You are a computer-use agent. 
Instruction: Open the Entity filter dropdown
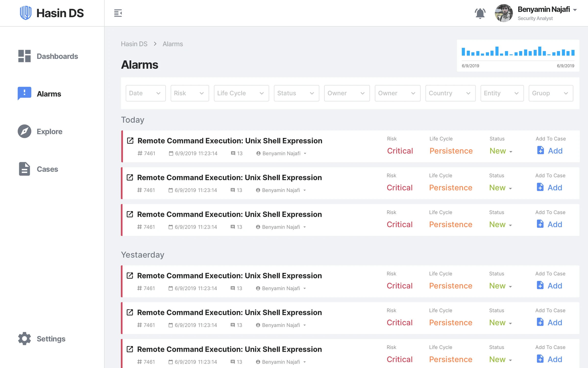tap(502, 93)
